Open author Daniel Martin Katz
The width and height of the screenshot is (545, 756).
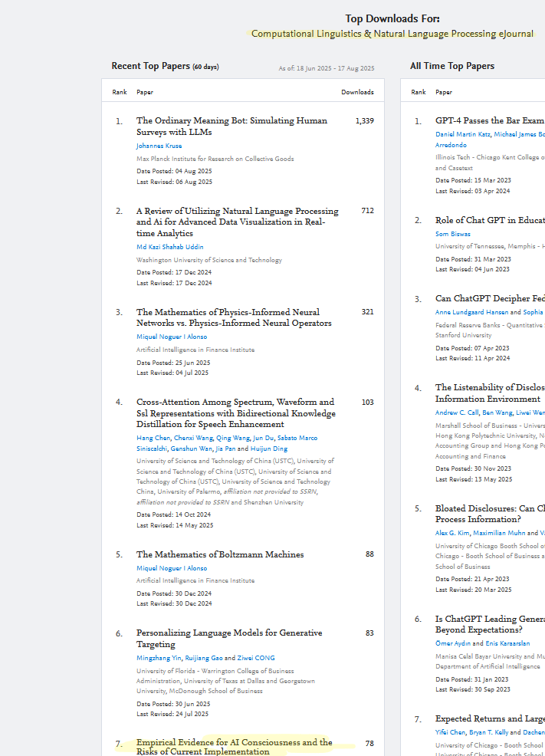pyautogui.click(x=463, y=134)
